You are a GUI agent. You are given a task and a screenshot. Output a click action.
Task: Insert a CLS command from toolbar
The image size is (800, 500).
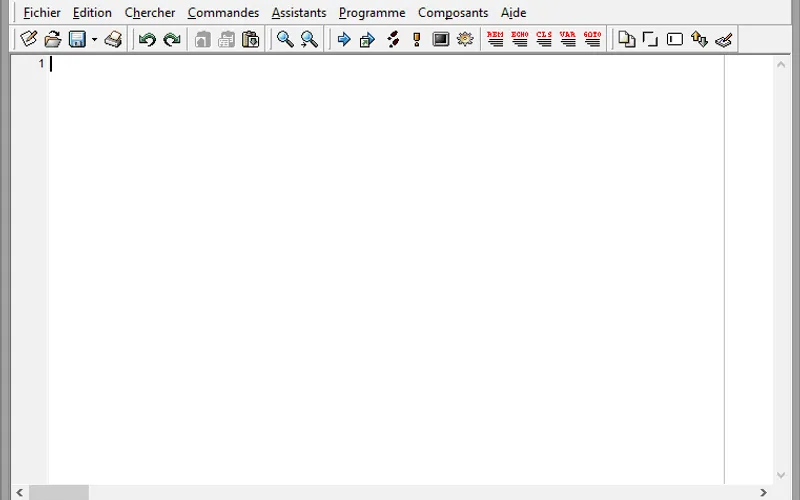coord(544,39)
